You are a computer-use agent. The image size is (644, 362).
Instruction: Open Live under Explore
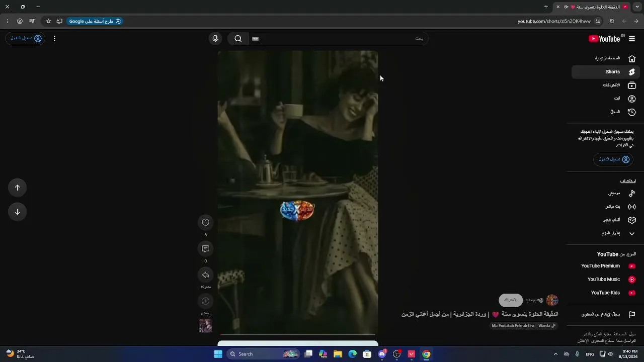point(606,207)
